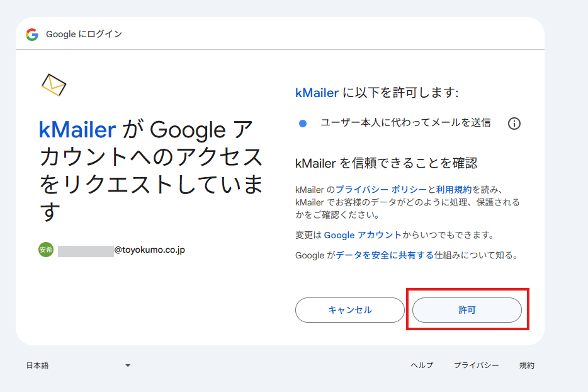Click the blue bullet next to the permission
Screen dimensions: 588x392
303,124
